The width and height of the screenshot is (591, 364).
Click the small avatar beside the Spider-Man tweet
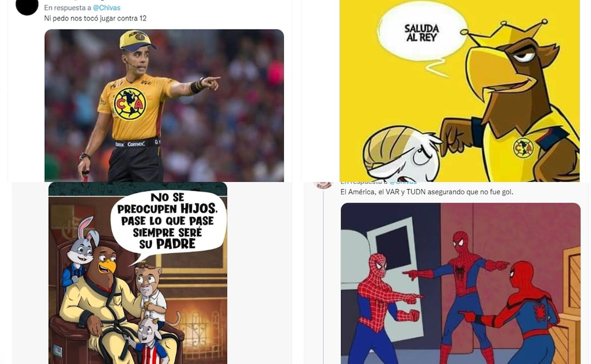coord(324,185)
